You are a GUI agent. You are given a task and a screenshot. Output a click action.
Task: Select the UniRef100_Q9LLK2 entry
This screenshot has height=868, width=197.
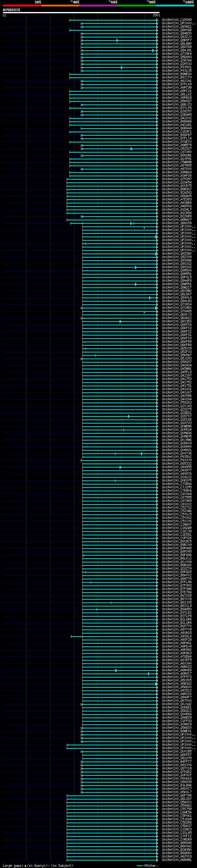(x=177, y=94)
